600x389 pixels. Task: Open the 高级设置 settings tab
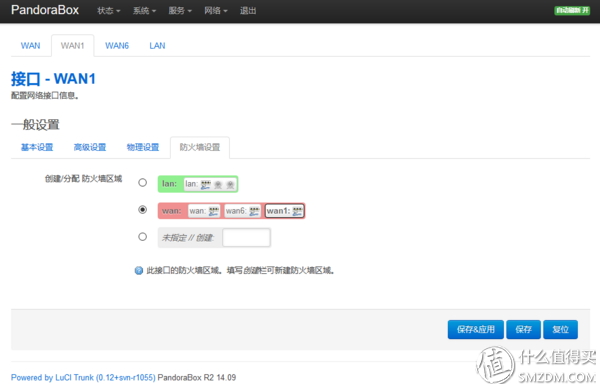(x=90, y=147)
